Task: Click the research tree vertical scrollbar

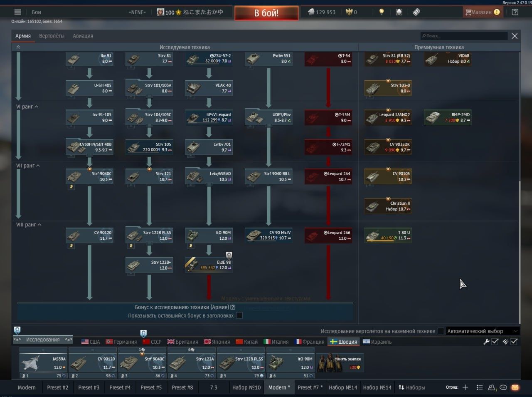Action: [520, 251]
